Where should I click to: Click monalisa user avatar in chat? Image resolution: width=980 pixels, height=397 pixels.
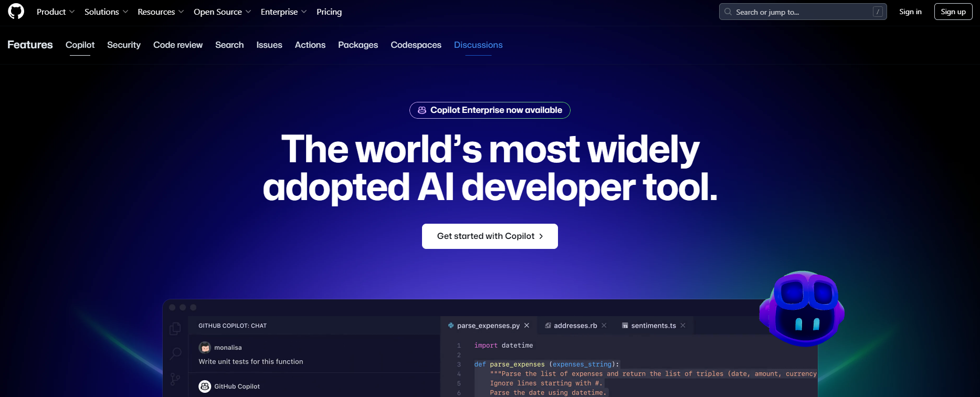pyautogui.click(x=205, y=348)
